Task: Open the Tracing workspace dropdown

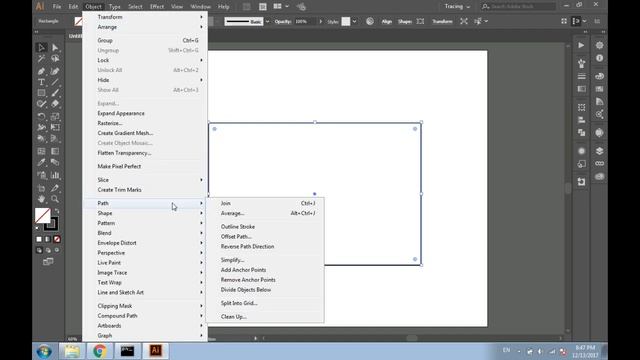Action: pyautogui.click(x=457, y=7)
